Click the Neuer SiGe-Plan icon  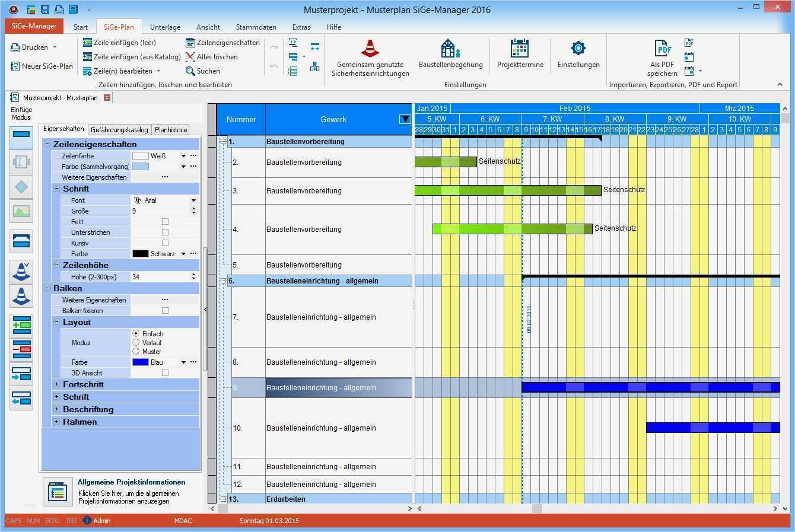15,66
